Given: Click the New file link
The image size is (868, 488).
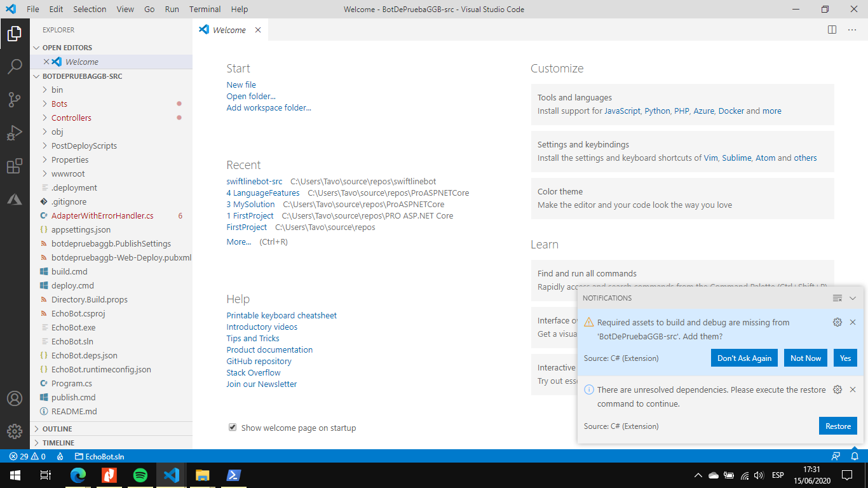Looking at the screenshot, I should (241, 85).
